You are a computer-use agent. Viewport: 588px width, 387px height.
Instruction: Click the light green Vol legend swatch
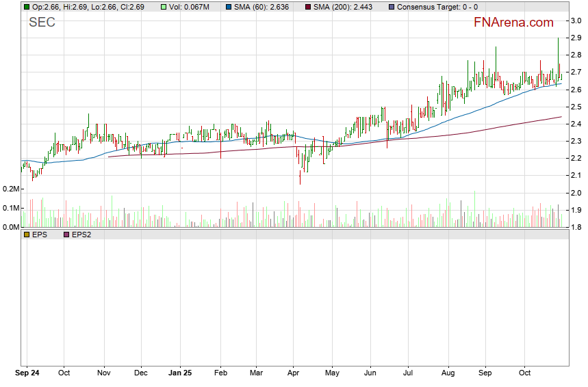pos(164,6)
